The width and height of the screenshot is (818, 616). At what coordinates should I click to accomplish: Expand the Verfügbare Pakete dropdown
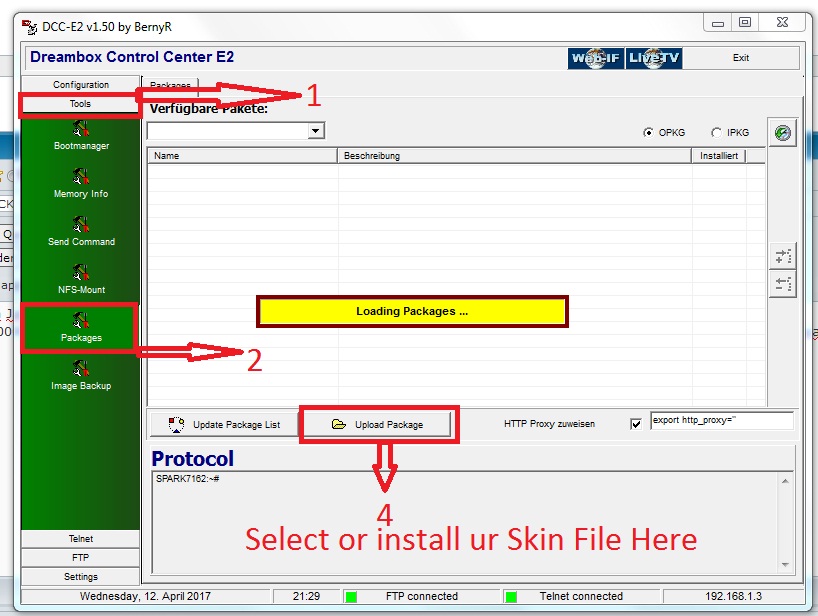pos(315,130)
